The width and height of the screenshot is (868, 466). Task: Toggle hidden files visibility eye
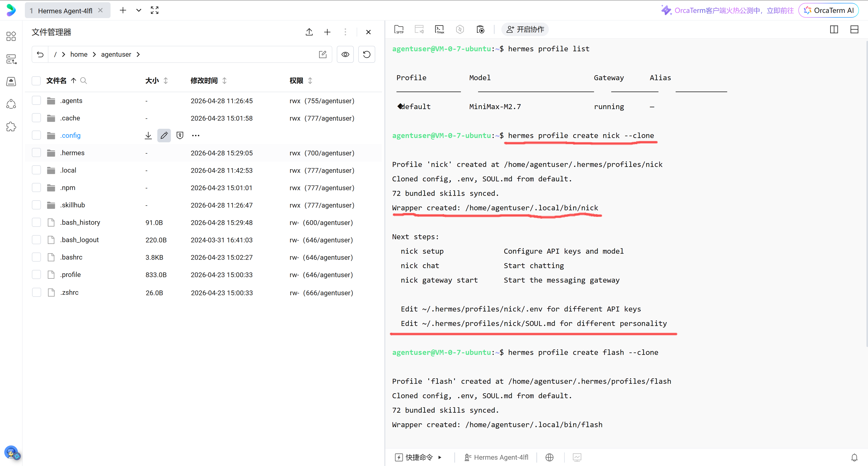[345, 54]
